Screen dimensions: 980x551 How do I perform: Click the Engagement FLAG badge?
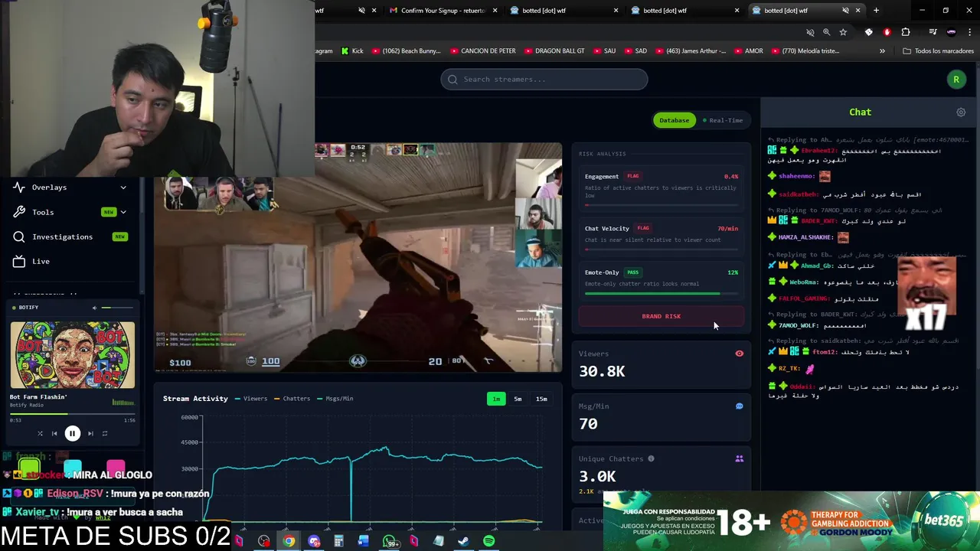pos(632,176)
